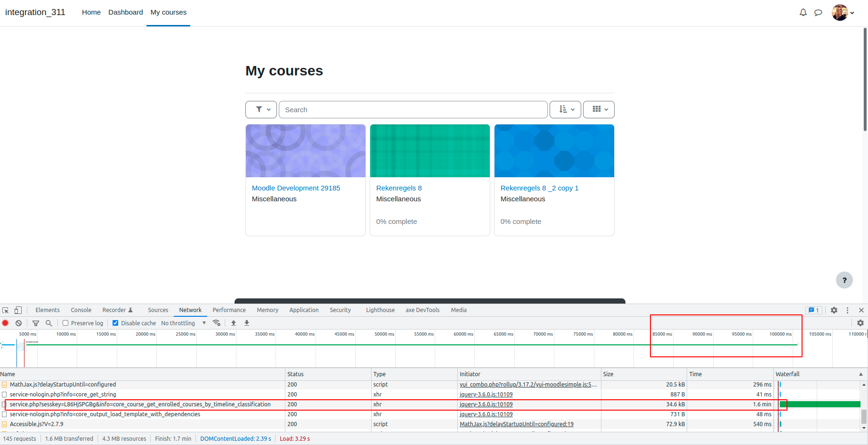Open Network panel settings gear
Screen dimensions: 868x445
tap(860, 323)
